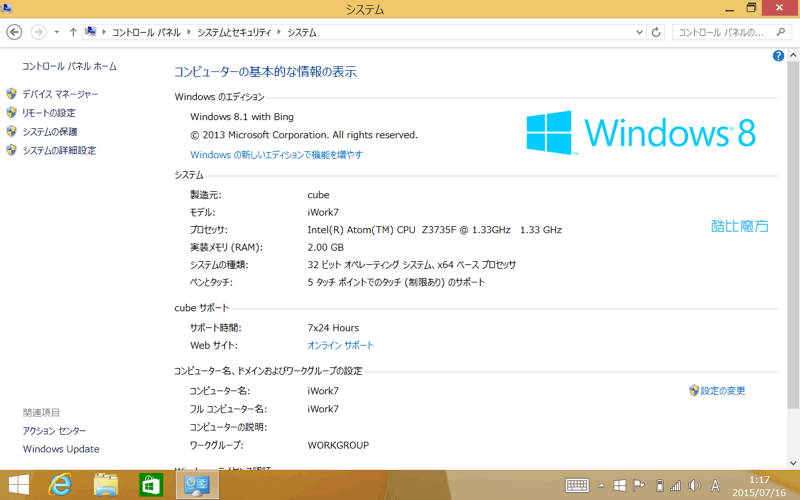Screen dimensions: 800x500
Task: Refresh the control panel address bar
Action: 656,32
